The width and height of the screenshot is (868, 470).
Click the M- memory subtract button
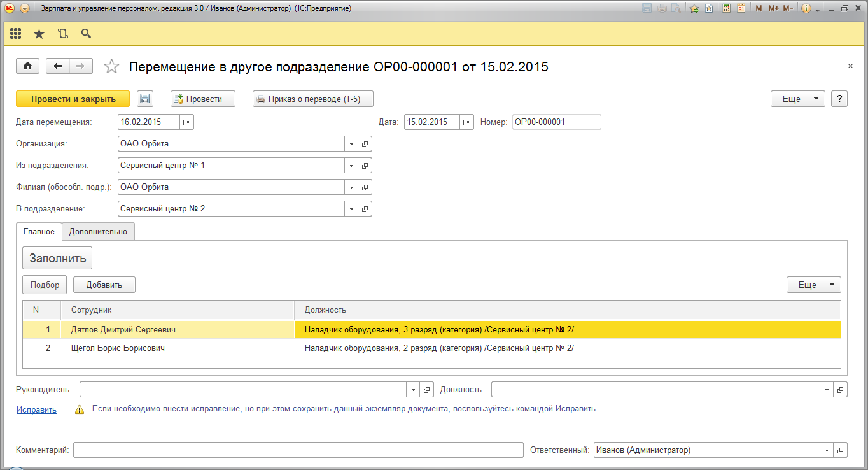(788, 9)
